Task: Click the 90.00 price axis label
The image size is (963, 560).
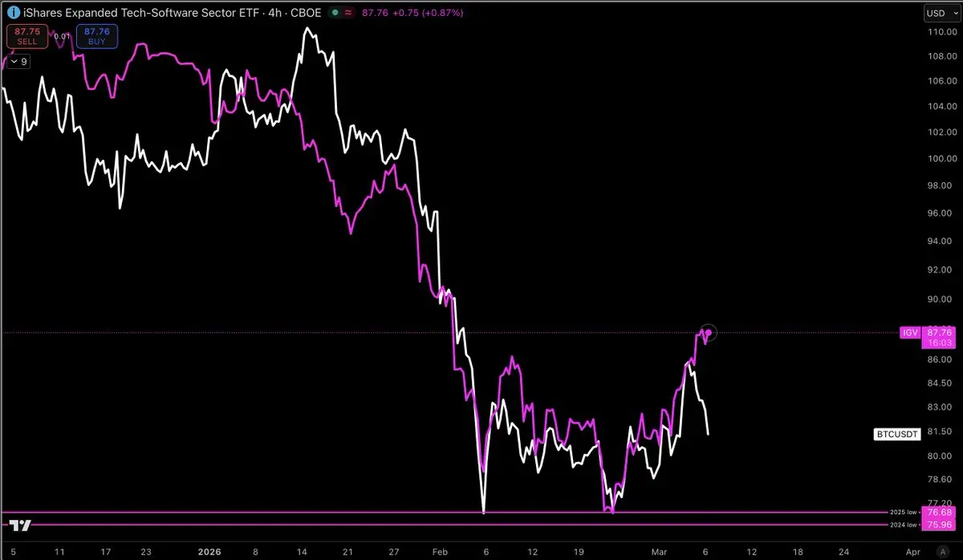Action: tap(940, 299)
